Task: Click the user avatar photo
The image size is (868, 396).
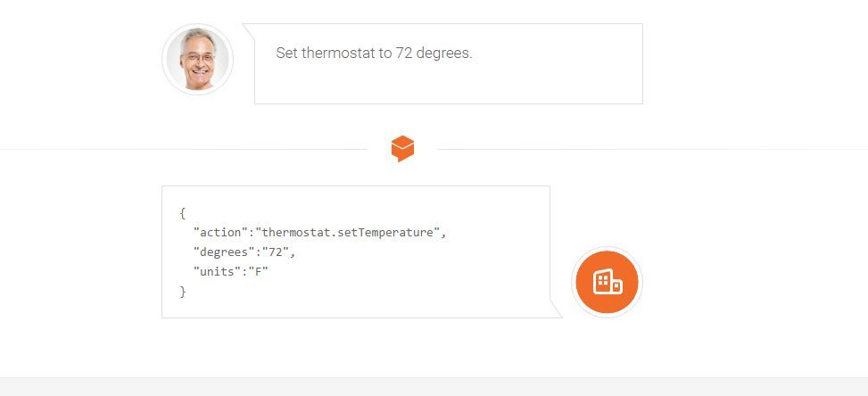Action: click(198, 59)
